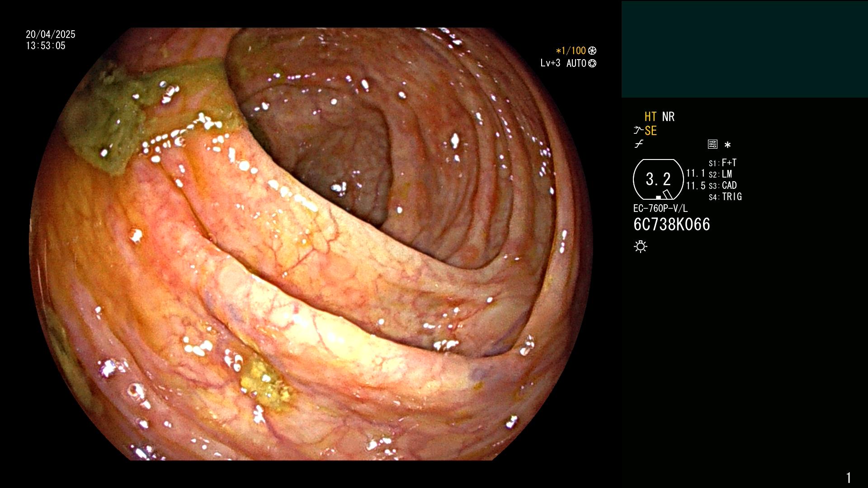
Task: Click the light source lamp icon
Action: (641, 246)
